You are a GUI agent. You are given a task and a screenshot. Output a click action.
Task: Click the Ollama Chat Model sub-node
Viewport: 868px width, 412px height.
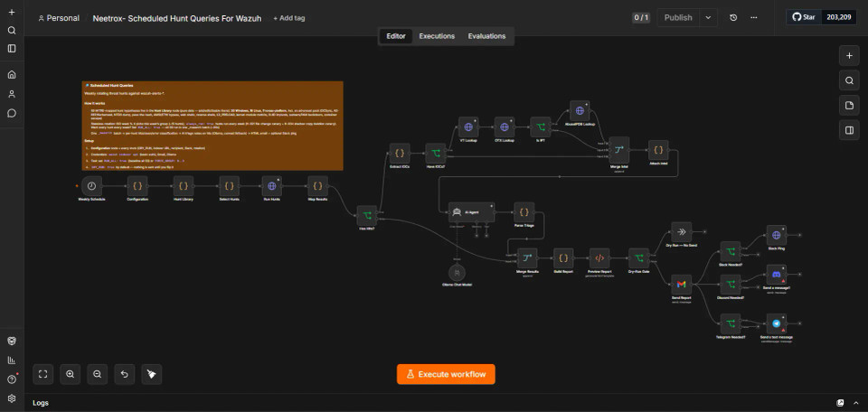(458, 273)
